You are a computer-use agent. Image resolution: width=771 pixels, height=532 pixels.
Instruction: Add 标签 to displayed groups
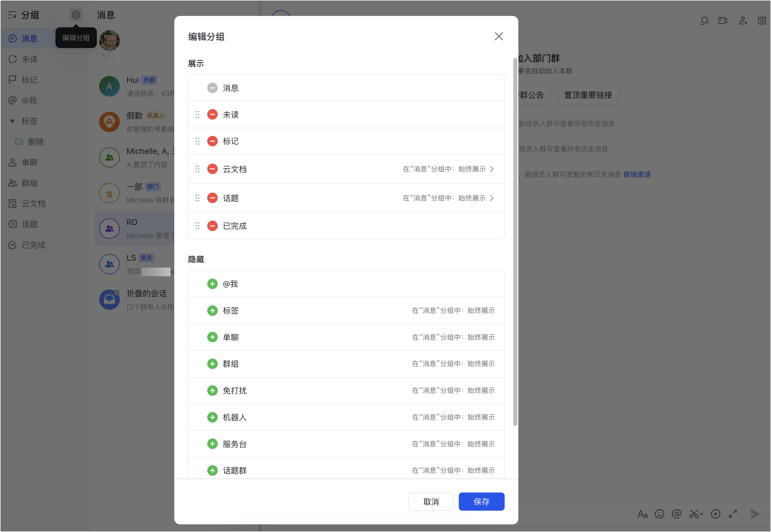[212, 310]
